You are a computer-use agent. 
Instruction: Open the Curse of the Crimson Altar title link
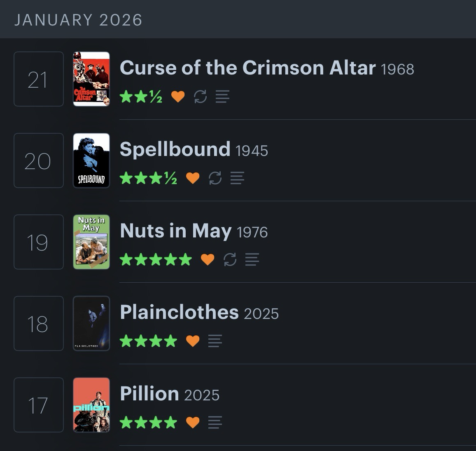click(247, 67)
